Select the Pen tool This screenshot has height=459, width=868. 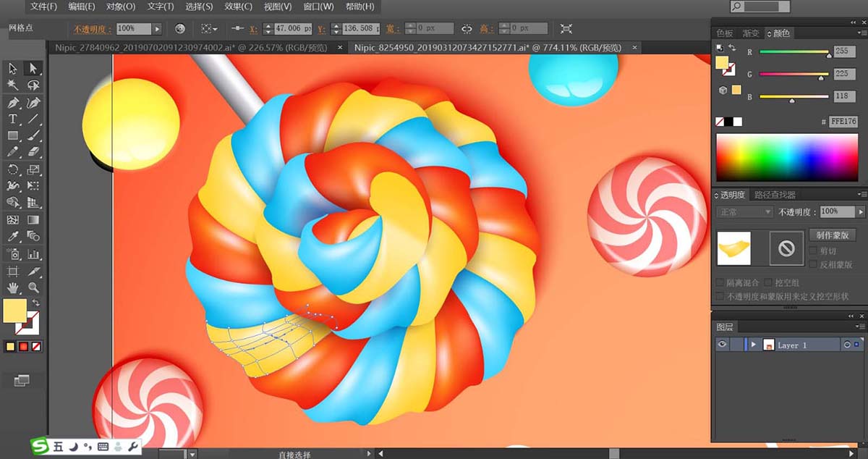13,102
